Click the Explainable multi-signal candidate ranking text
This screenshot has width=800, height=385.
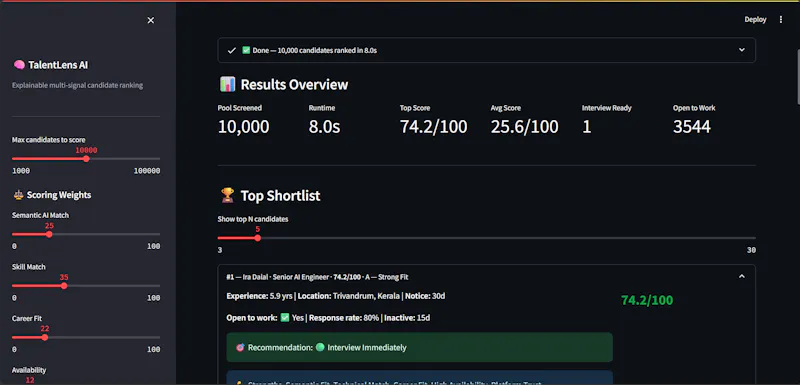tap(78, 85)
